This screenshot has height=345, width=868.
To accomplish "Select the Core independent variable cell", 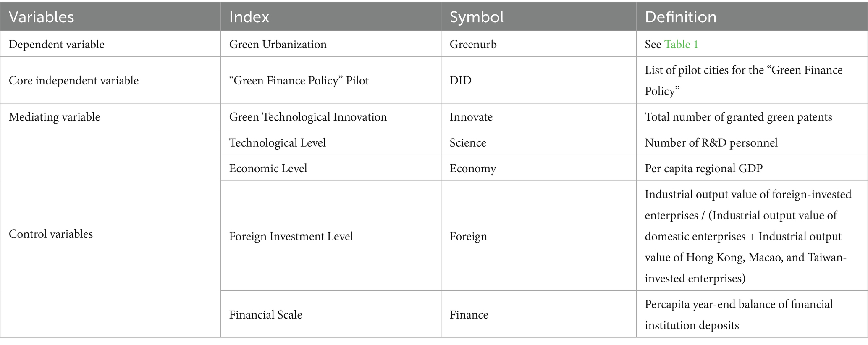I will pos(73,81).
